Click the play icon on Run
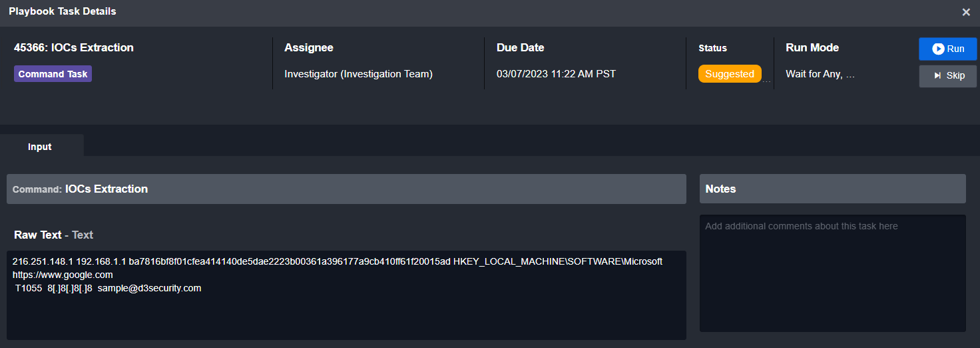Viewport: 980px width, 348px height. pos(938,49)
